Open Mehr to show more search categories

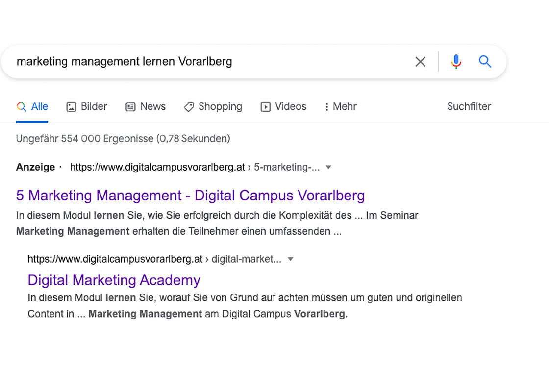pyautogui.click(x=345, y=106)
